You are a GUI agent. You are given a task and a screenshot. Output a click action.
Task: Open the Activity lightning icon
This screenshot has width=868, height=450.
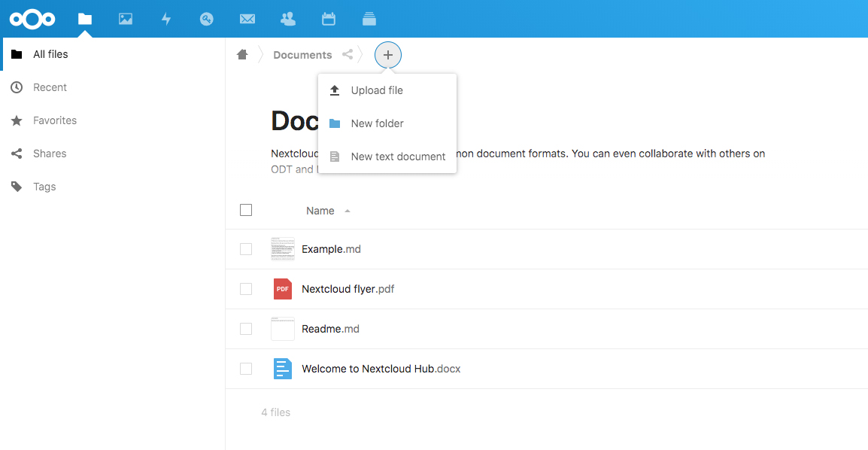point(166,20)
